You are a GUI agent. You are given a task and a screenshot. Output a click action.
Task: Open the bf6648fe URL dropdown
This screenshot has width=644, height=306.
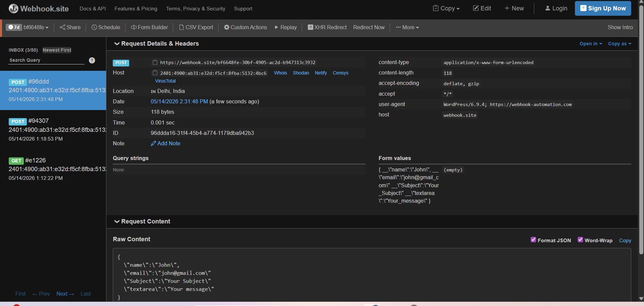pyautogui.click(x=36, y=28)
